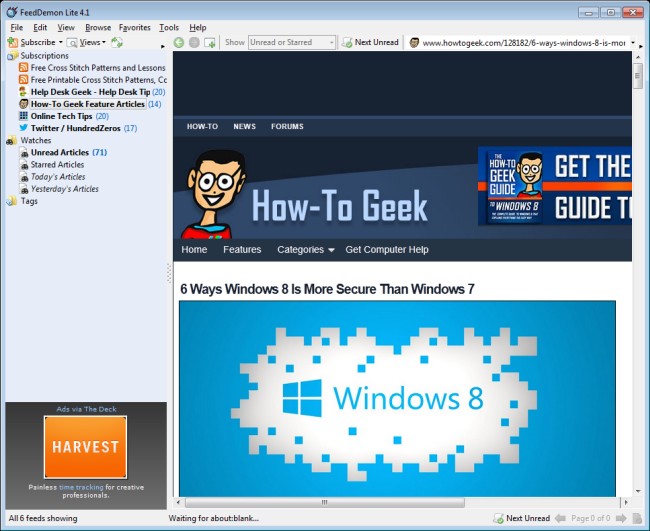Select the Watches folder

point(36,140)
